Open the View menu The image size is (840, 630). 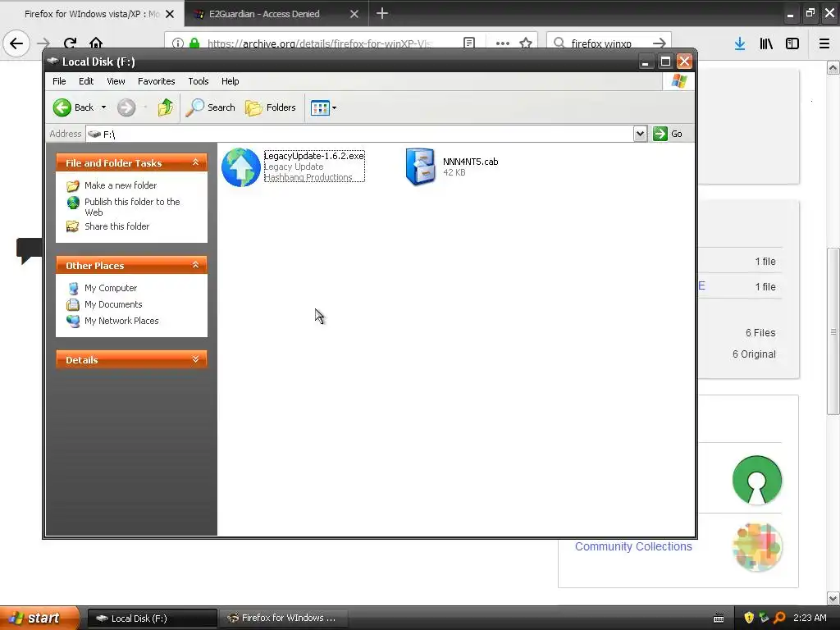116,81
